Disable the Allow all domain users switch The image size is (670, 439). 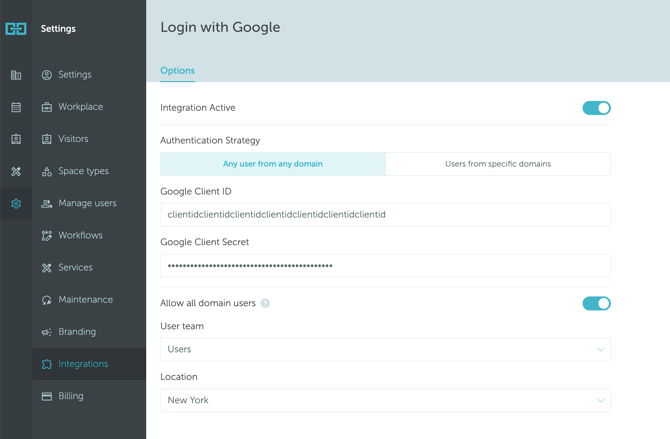coord(596,303)
